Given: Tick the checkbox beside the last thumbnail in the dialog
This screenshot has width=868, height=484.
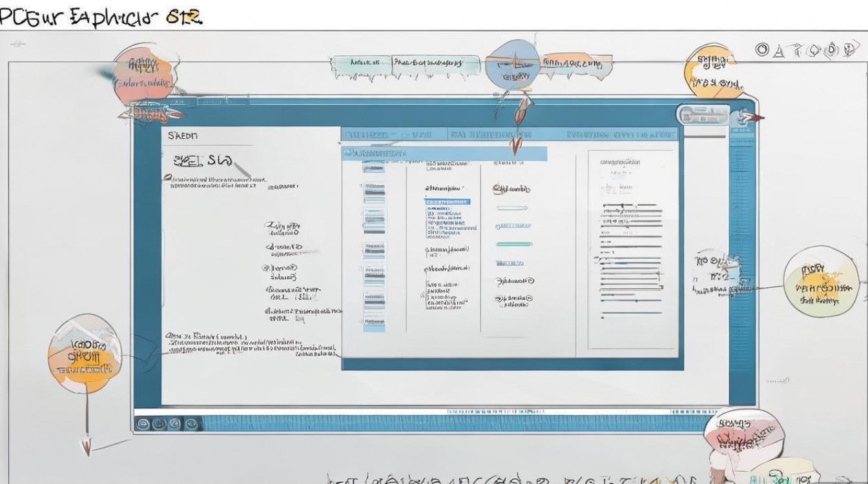Looking at the screenshot, I should click(x=361, y=321).
